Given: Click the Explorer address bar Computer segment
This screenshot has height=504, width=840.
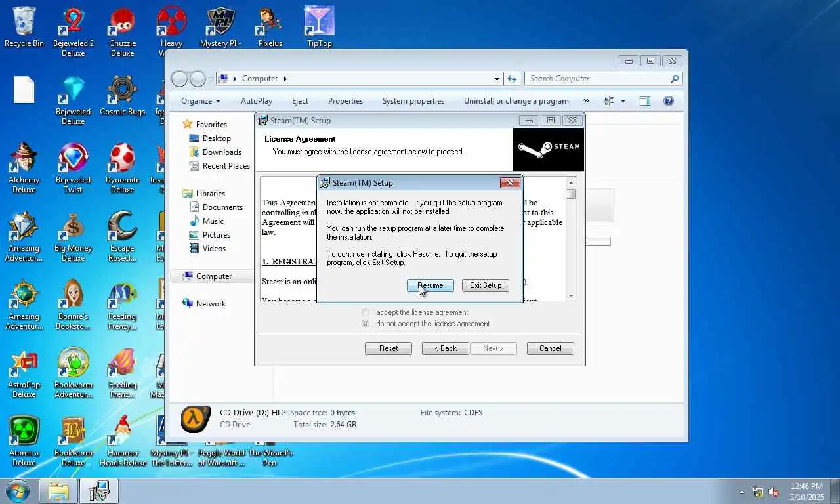Looking at the screenshot, I should (x=260, y=79).
